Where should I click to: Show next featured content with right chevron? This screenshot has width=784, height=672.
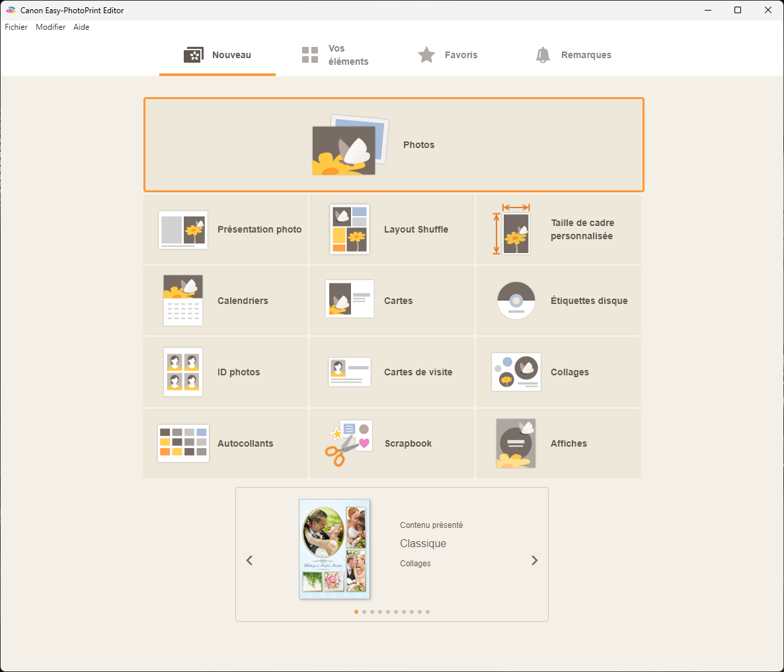(535, 560)
